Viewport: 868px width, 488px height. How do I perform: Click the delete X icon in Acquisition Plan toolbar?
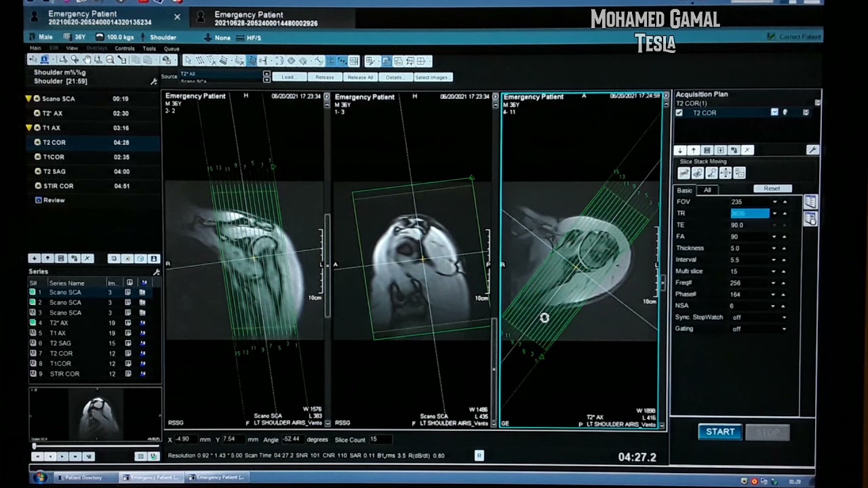pyautogui.click(x=747, y=150)
